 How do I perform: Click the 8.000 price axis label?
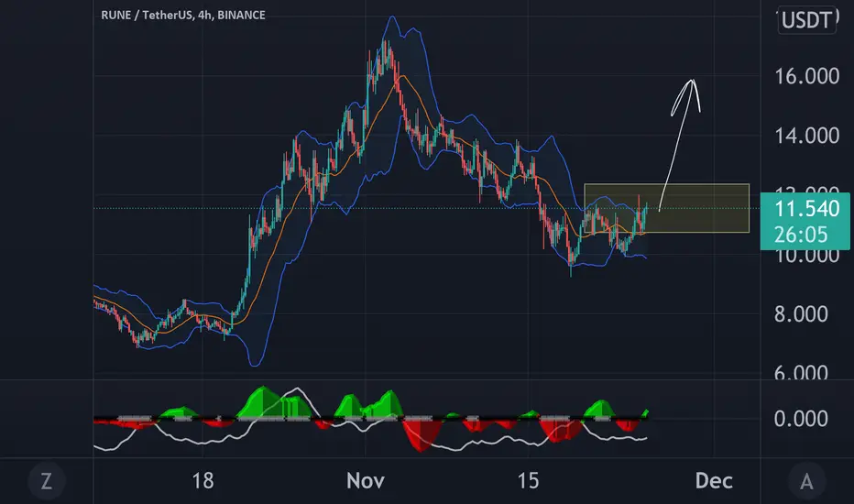(x=801, y=313)
